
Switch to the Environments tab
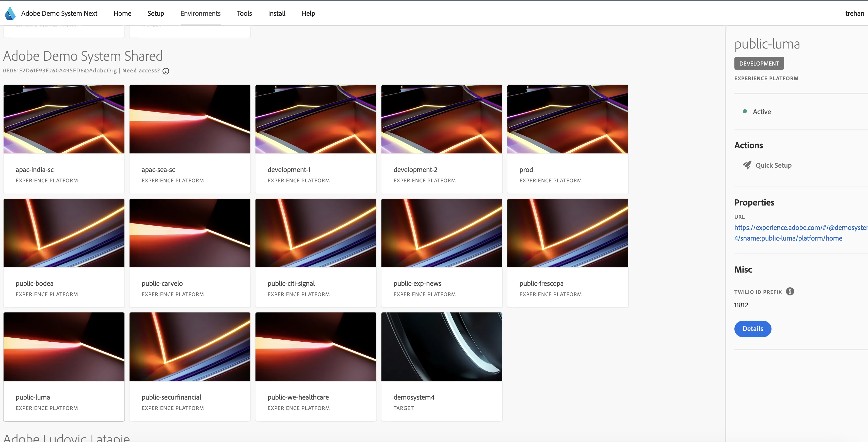coord(200,13)
